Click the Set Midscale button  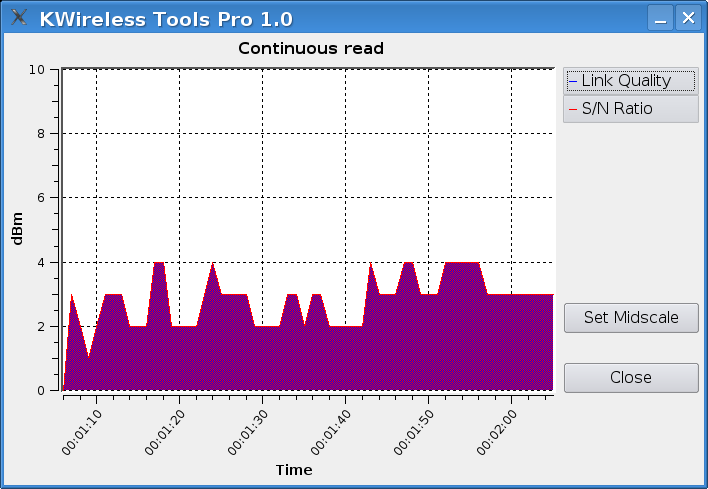pos(631,318)
